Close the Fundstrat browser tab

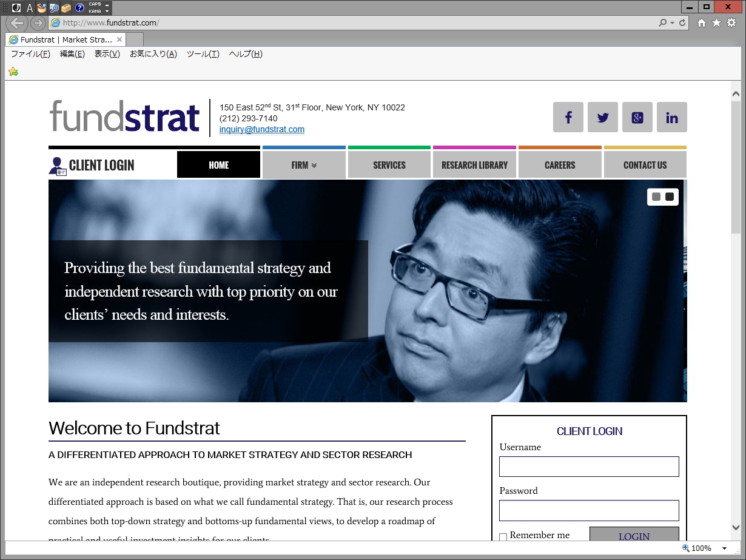[x=119, y=39]
